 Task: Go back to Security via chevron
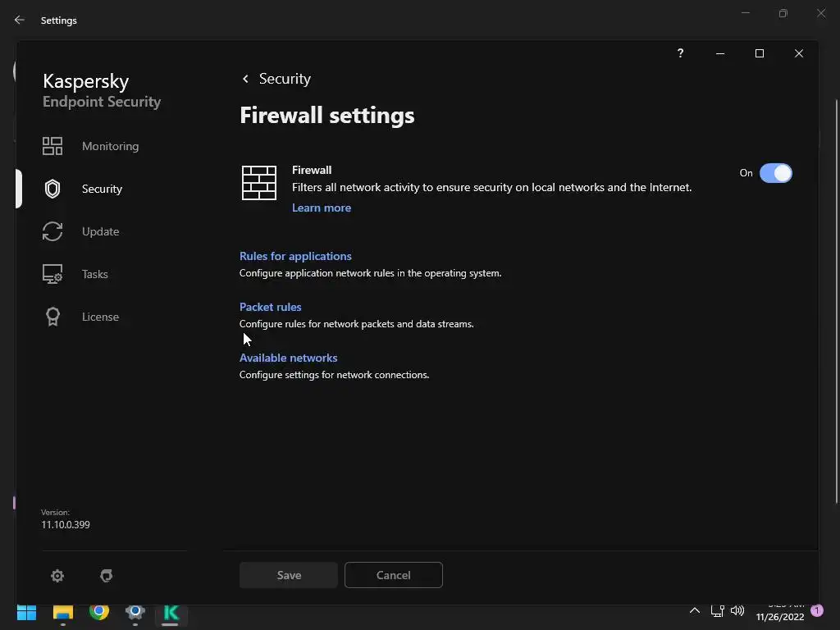(245, 79)
